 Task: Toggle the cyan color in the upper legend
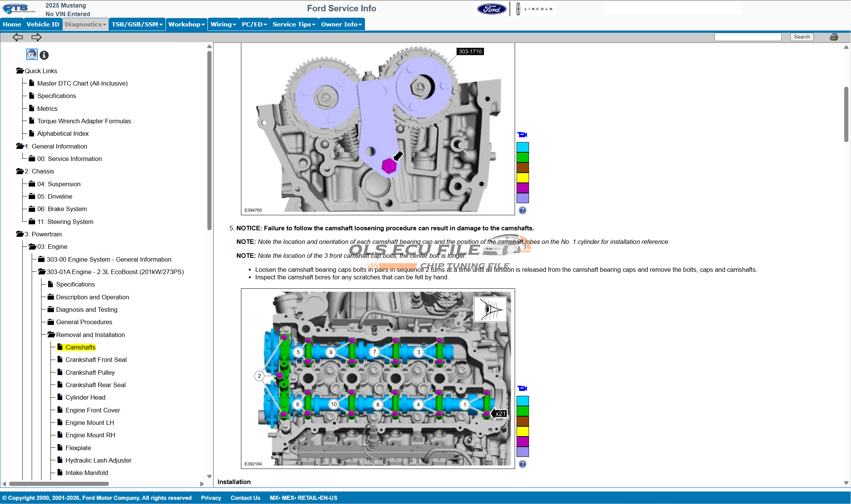click(522, 147)
